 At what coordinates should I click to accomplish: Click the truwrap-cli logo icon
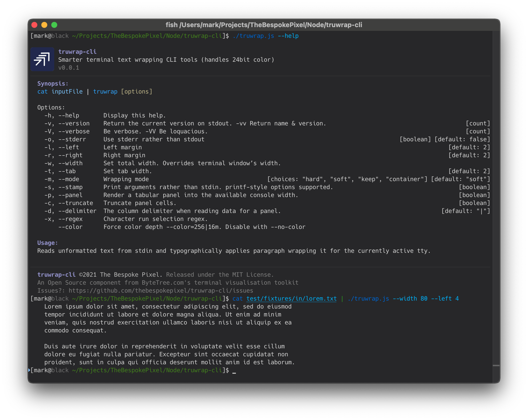pyautogui.click(x=42, y=59)
